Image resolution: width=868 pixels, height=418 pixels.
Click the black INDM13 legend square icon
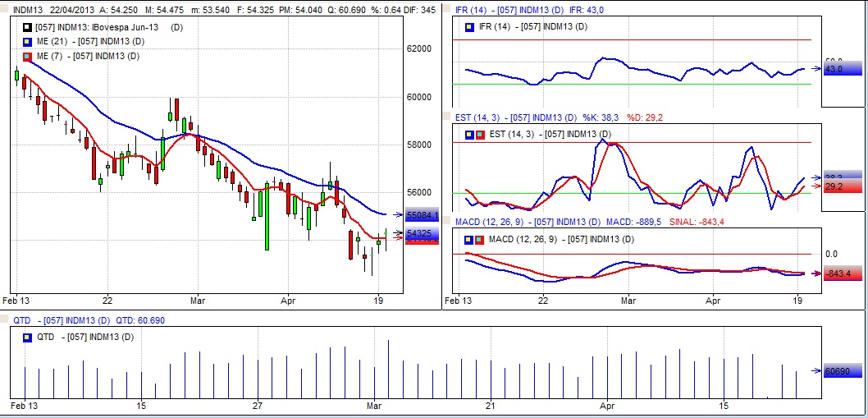click(28, 27)
